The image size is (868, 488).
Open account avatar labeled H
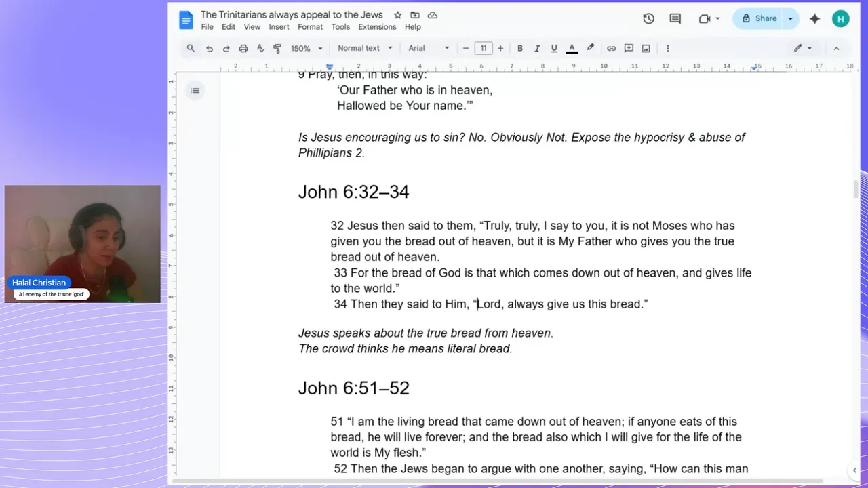click(841, 19)
